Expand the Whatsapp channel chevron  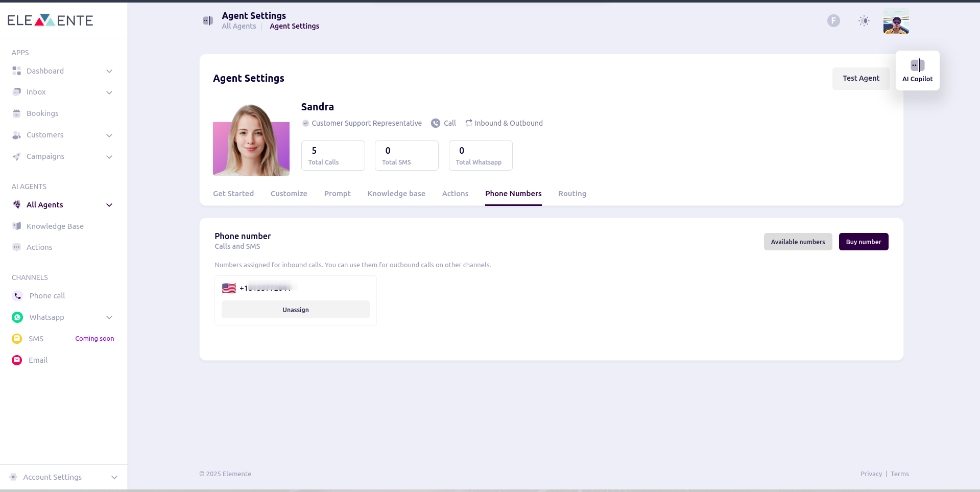109,317
